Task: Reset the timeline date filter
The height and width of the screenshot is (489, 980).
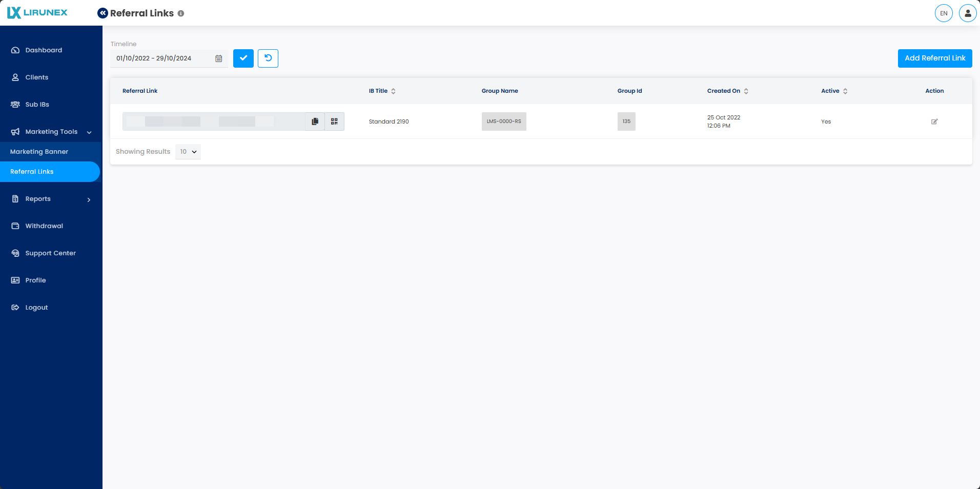Action: click(268, 58)
